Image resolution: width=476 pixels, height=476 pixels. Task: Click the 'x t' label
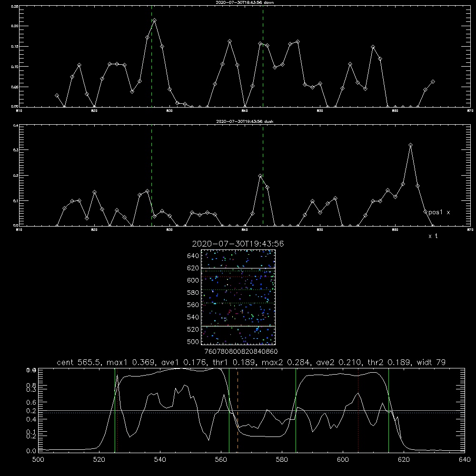[x=433, y=236]
